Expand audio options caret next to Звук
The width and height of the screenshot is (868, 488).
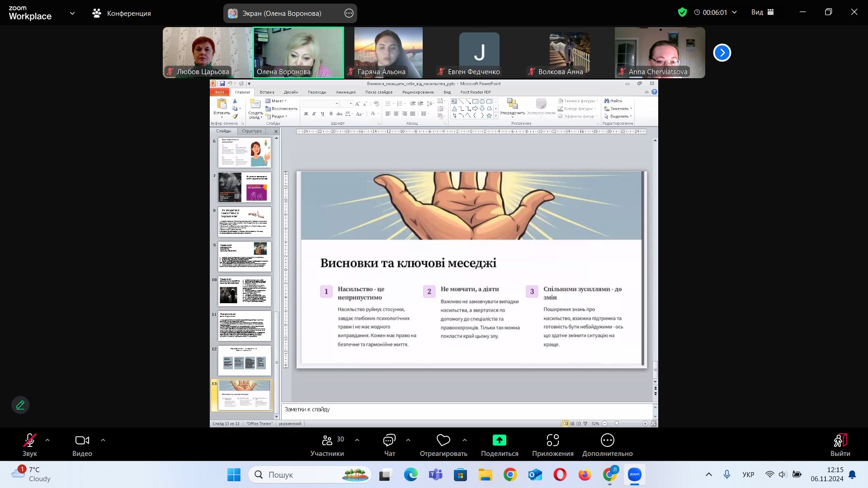click(x=47, y=440)
